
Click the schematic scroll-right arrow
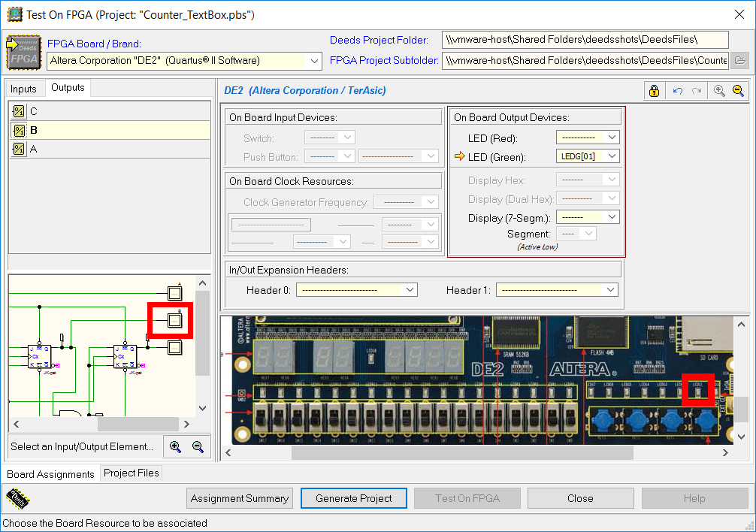(186, 424)
